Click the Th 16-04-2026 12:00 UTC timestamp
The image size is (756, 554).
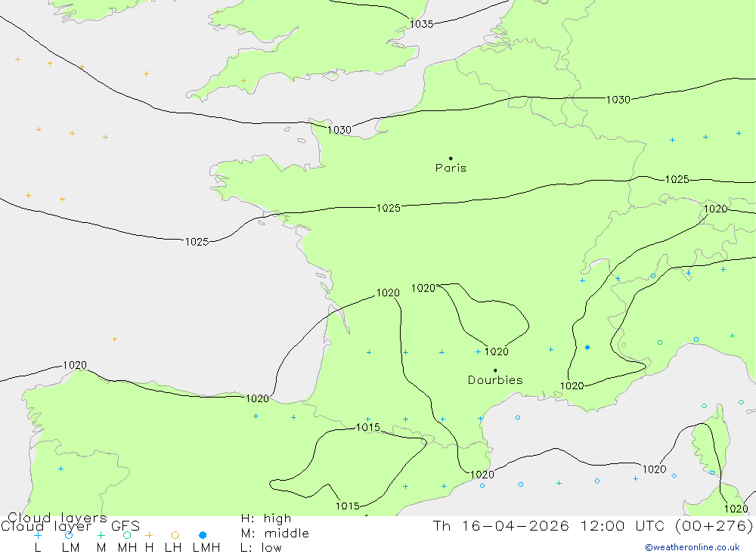pyautogui.click(x=593, y=525)
